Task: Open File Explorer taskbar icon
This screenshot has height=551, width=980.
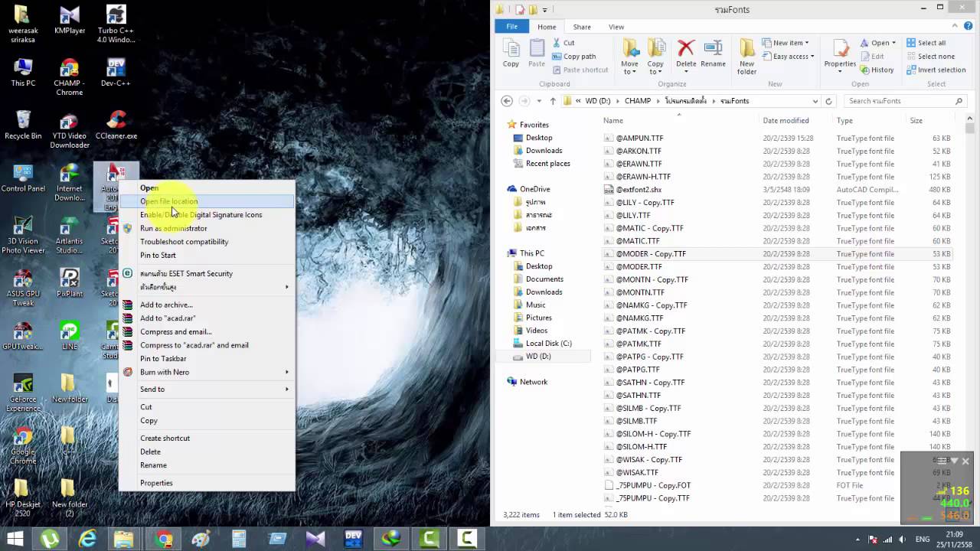Action: click(x=126, y=539)
